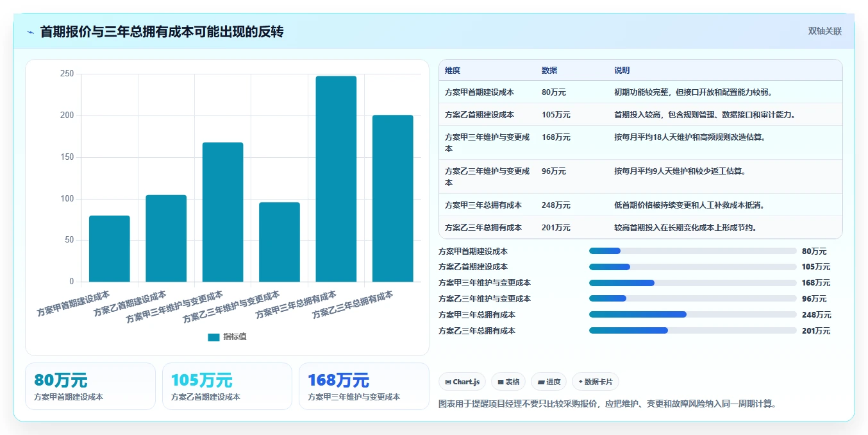The image size is (868, 435).
Task: Click the 双轴关联 label in header
Action: tap(825, 31)
